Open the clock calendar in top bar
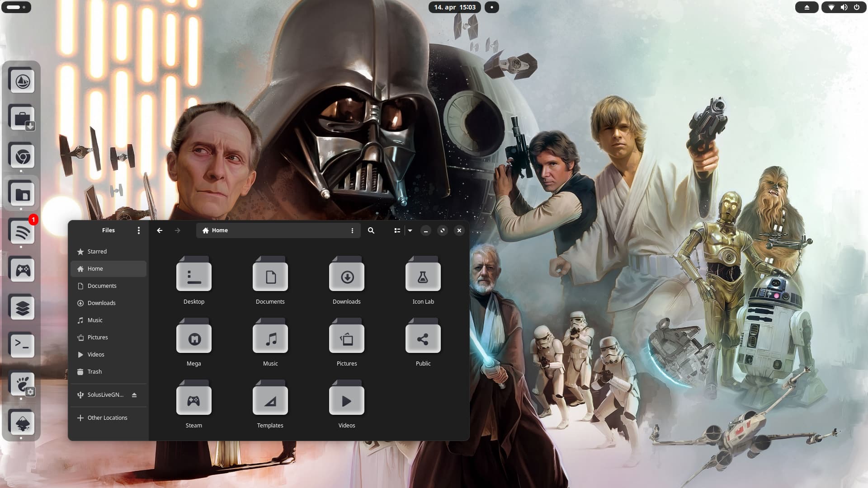Image resolution: width=868 pixels, height=488 pixels. (455, 7)
